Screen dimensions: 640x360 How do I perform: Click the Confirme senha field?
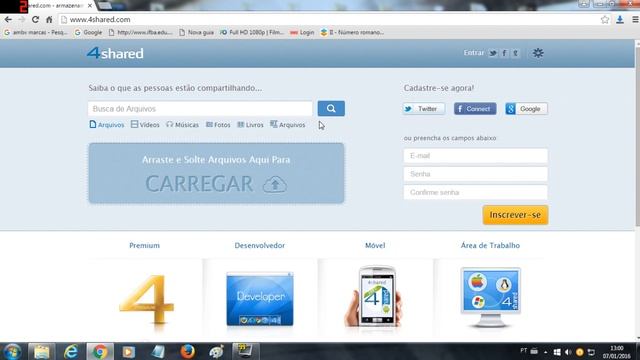(x=476, y=192)
